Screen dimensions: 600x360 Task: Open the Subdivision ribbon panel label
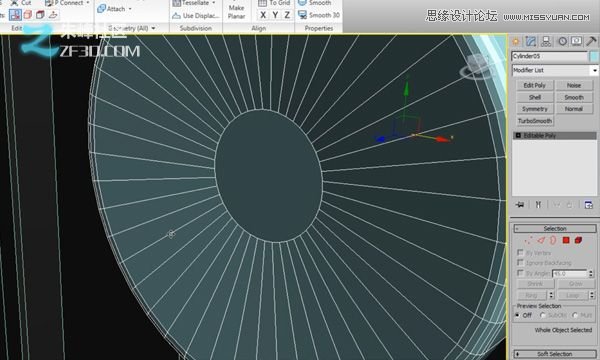point(196,28)
